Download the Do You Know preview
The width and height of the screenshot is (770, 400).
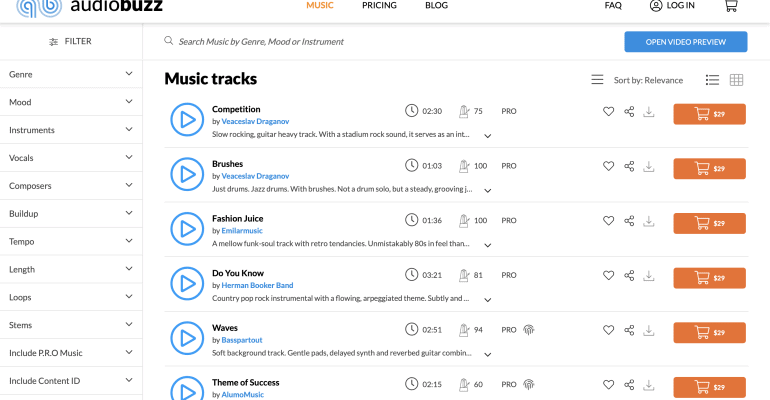(649, 276)
